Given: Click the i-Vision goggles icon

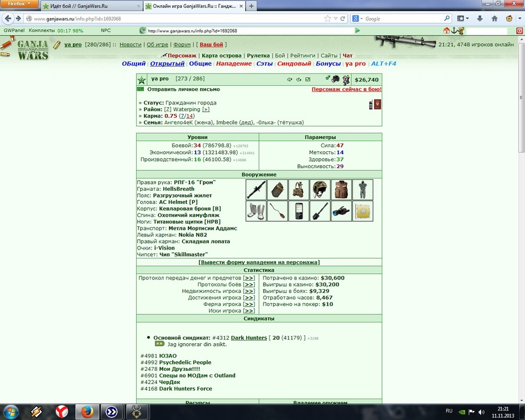Looking at the screenshot, I should tap(342, 211).
